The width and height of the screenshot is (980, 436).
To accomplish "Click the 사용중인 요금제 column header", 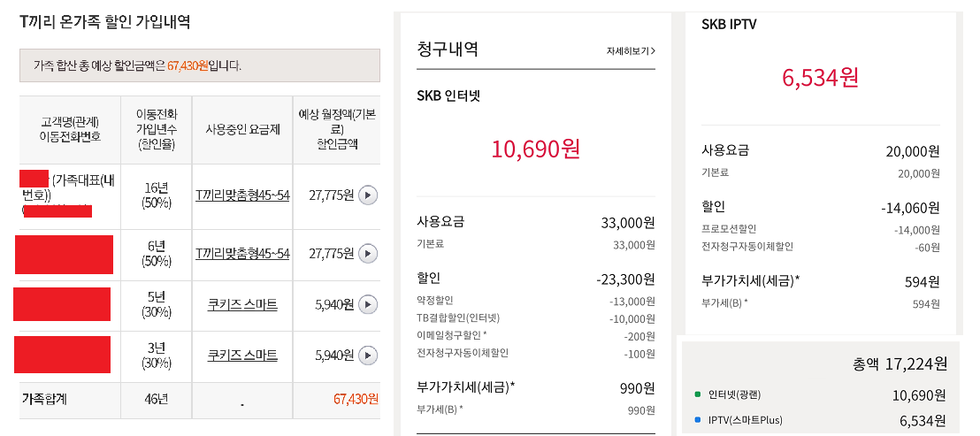I will pos(242,129).
